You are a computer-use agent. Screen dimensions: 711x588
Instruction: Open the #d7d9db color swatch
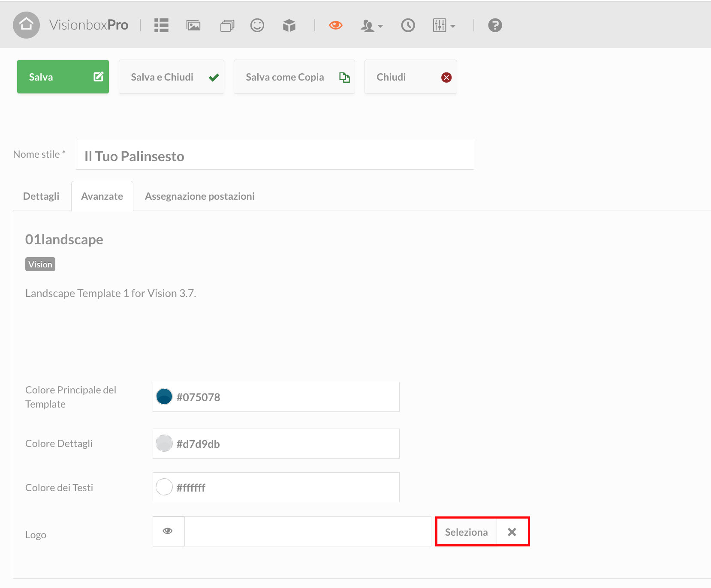pos(164,443)
